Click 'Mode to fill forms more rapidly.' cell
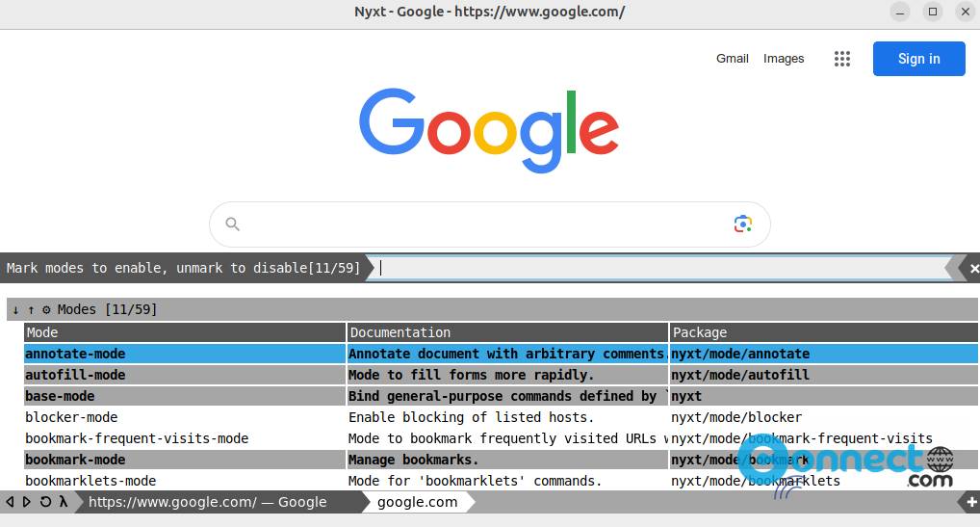Screen dimensions: 980x527 coord(507,375)
